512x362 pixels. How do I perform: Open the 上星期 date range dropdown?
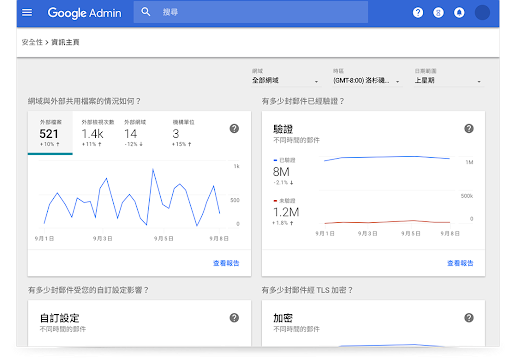(449, 80)
